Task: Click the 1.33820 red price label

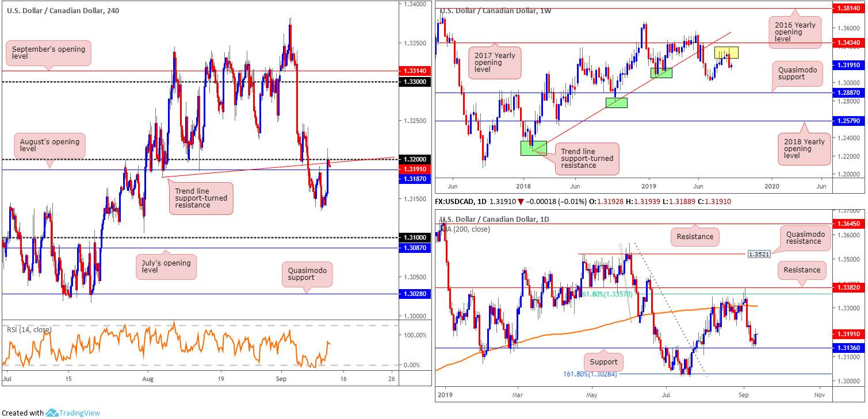Action: pos(848,287)
